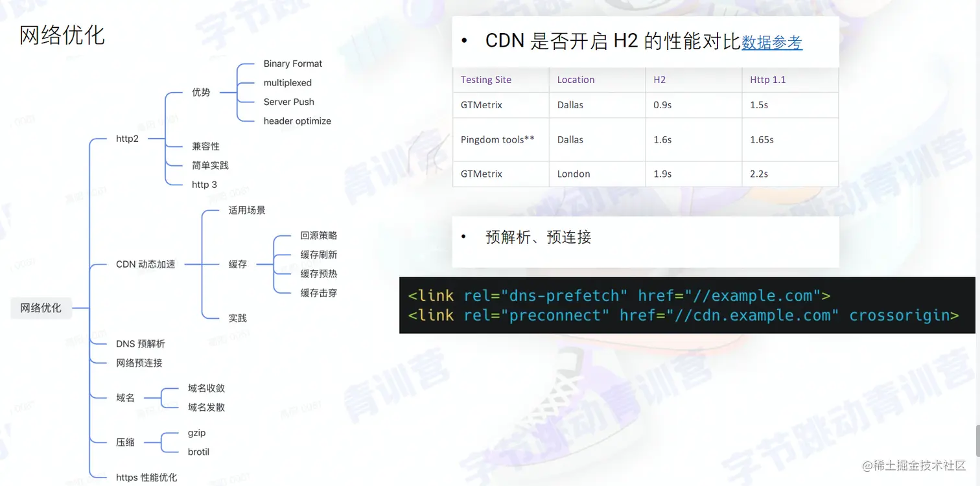Click the 兼容性 node
This screenshot has width=980, height=486.
pyautogui.click(x=205, y=146)
